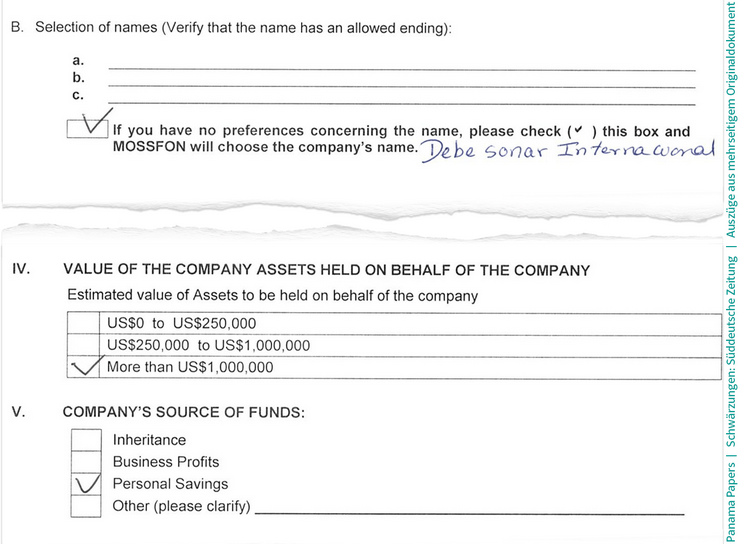The width and height of the screenshot is (746, 544).
Task: Untick the Personal Savings checkbox
Action: click(86, 484)
